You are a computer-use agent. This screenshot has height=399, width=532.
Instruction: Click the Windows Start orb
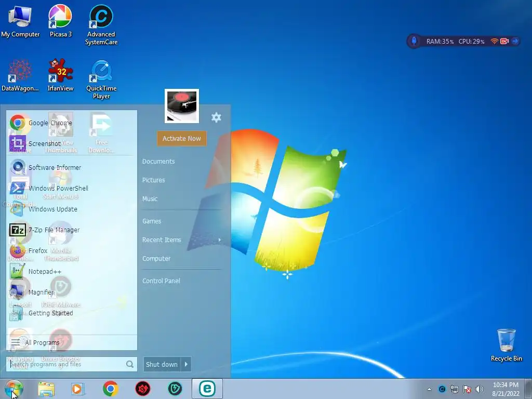[14, 389]
